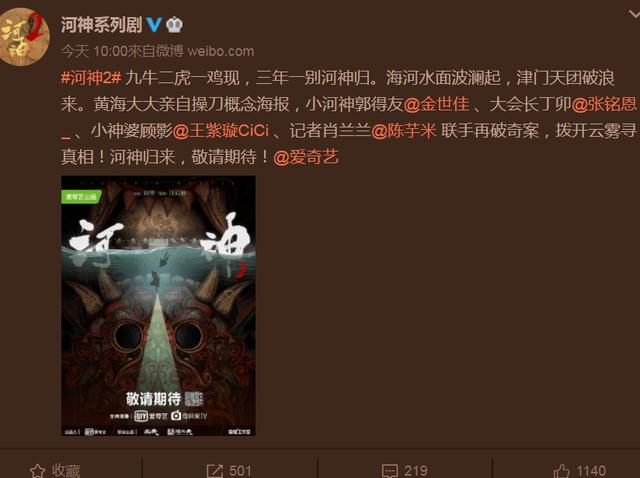
Task: Click the crown membership badge icon
Action: coord(174,25)
